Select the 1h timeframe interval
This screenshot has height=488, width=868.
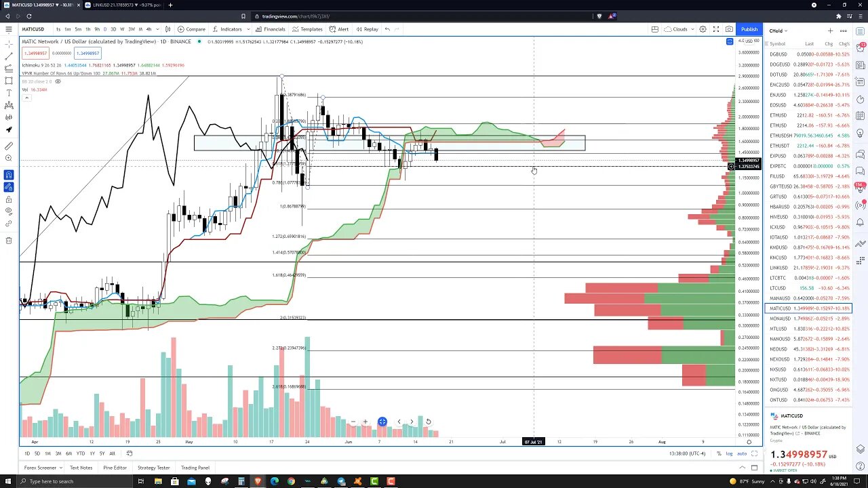[87, 29]
